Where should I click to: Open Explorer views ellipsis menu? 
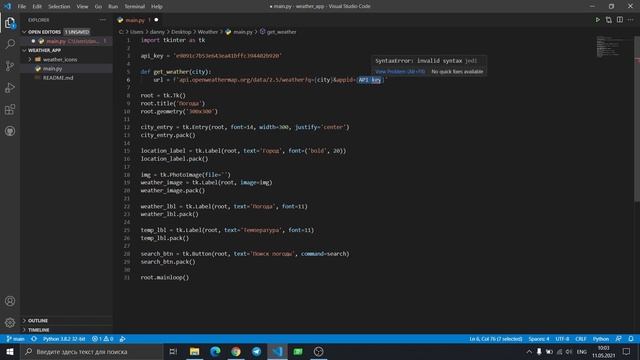[102, 20]
